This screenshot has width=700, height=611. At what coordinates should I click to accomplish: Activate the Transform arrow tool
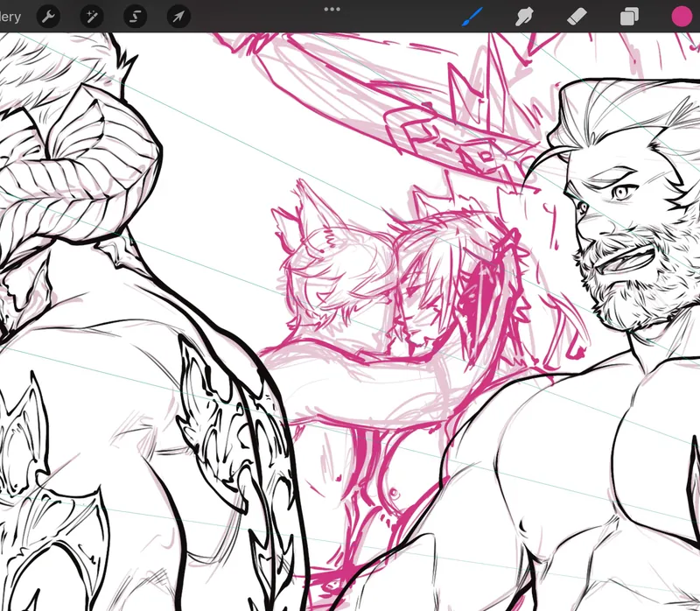pos(178,17)
